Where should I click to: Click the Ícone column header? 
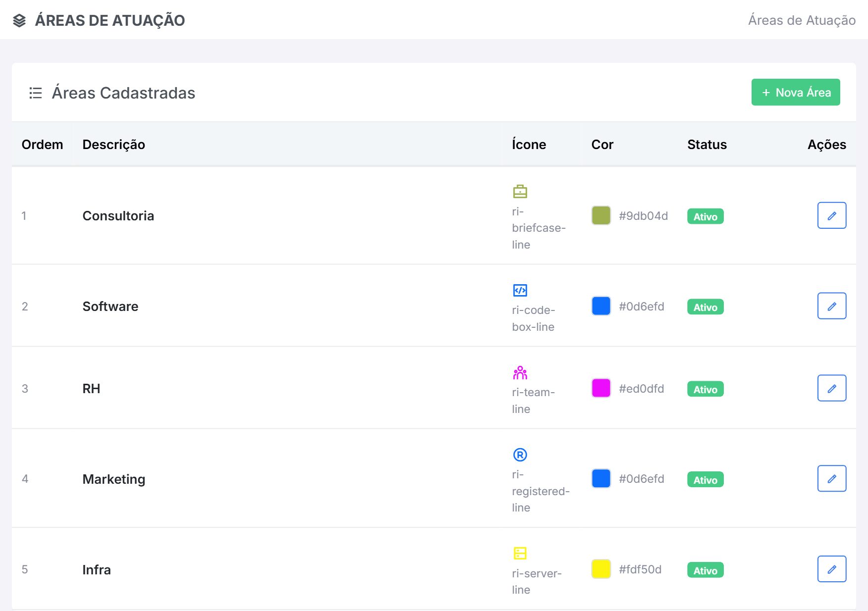coord(529,144)
